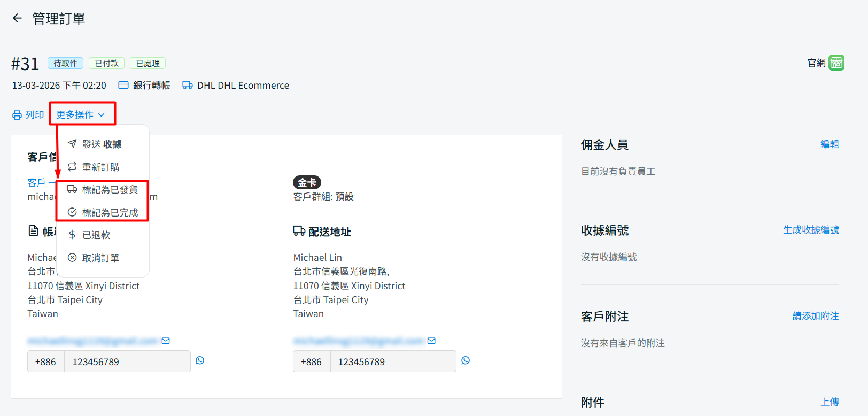
Task: Click the mail icon beside shipping email
Action: pyautogui.click(x=431, y=341)
